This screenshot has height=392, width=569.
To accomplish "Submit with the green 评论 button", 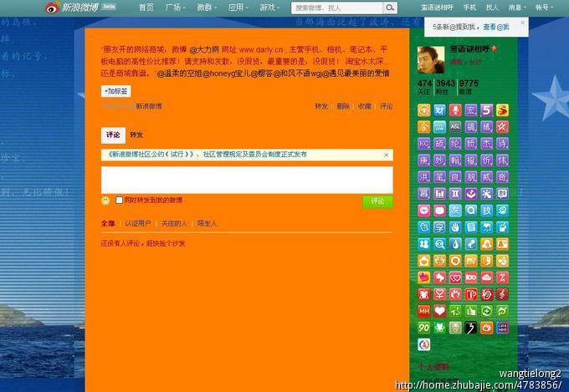I will (377, 201).
